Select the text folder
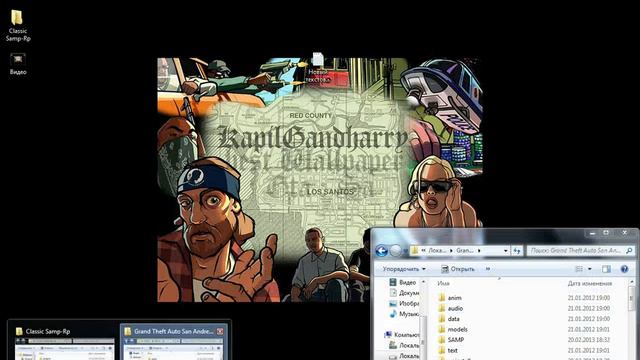Image resolution: width=640 pixels, height=360 pixels. pyautogui.click(x=448, y=350)
